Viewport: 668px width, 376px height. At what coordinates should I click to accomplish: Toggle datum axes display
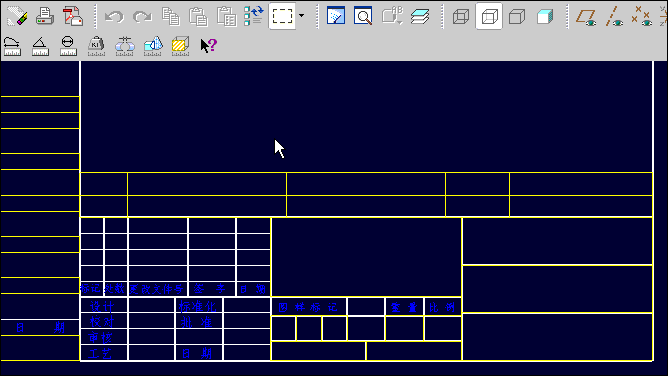pos(614,17)
